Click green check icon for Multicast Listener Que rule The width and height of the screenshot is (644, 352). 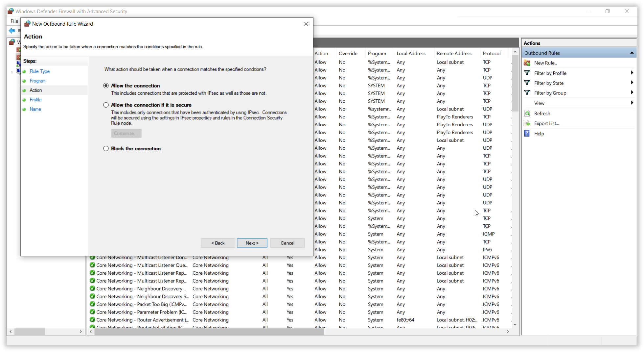(92, 265)
